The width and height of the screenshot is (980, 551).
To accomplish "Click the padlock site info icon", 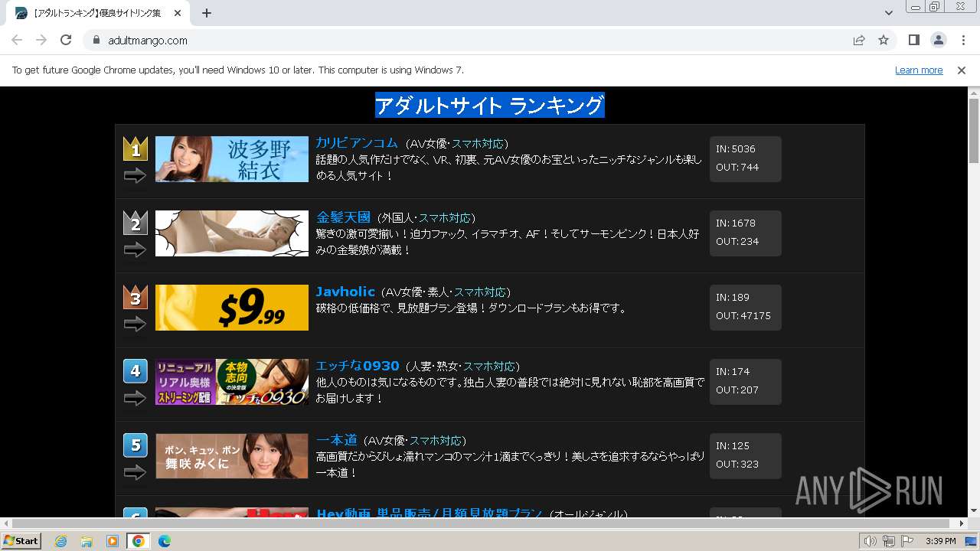I will pyautogui.click(x=96, y=41).
